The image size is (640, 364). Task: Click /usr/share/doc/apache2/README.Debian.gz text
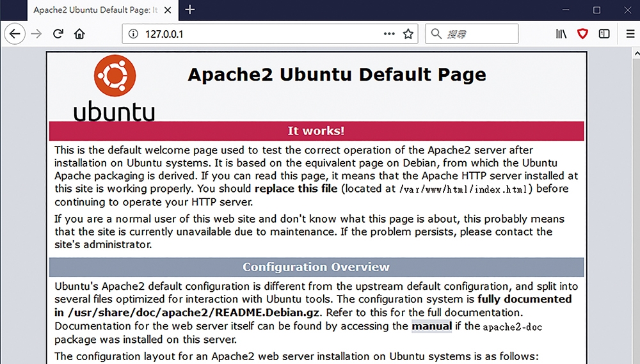tap(195, 313)
